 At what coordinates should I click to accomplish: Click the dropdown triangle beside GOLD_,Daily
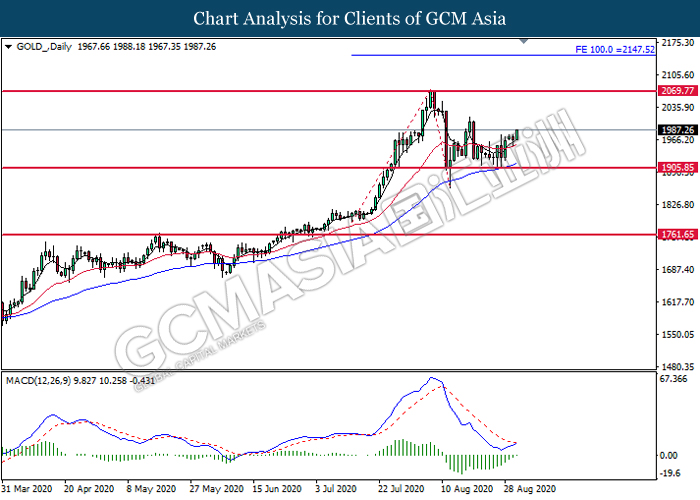8,47
